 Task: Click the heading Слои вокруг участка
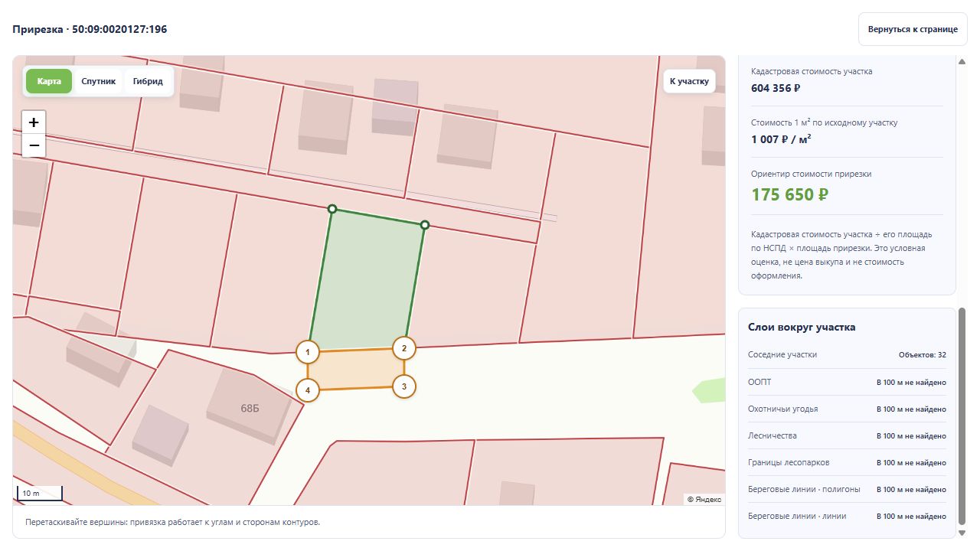pyautogui.click(x=802, y=327)
